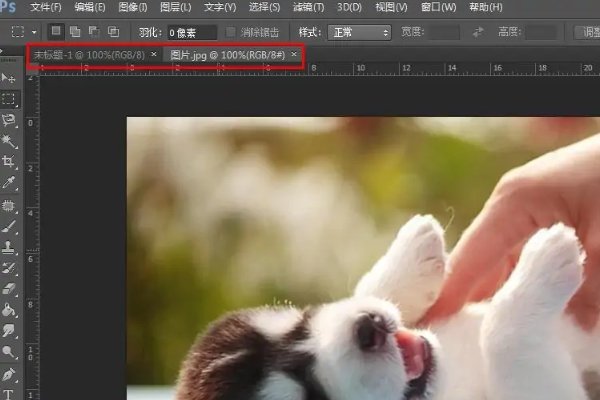Select the Dodge tool
600x400 pixels.
coord(8,351)
